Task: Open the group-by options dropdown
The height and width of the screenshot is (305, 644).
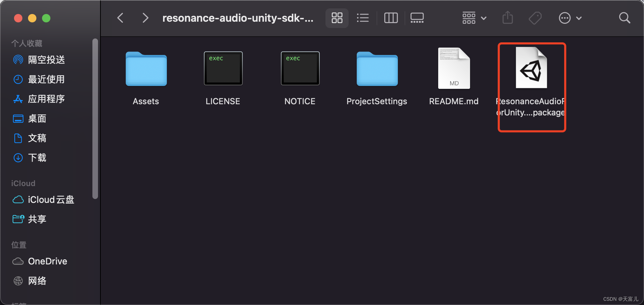Action: click(474, 18)
